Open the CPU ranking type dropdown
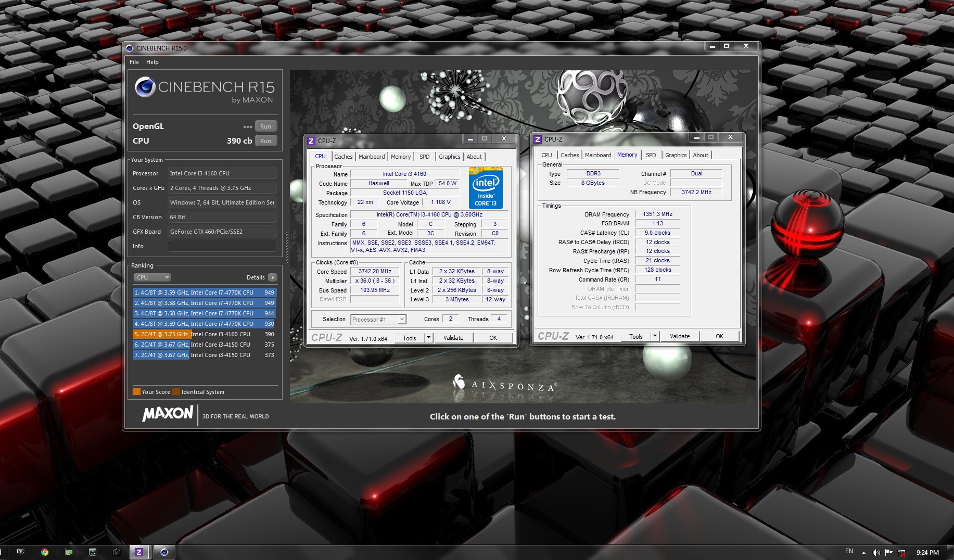 tap(152, 277)
